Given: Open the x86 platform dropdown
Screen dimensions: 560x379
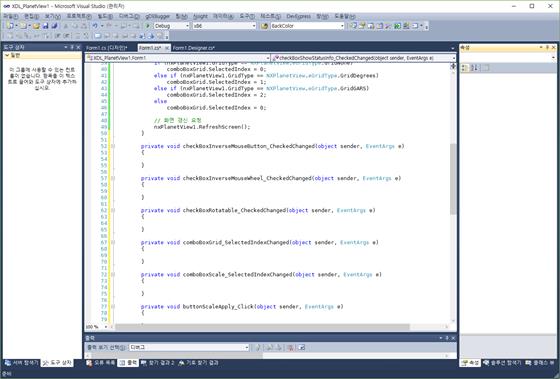Looking at the screenshot, I should tap(254, 26).
